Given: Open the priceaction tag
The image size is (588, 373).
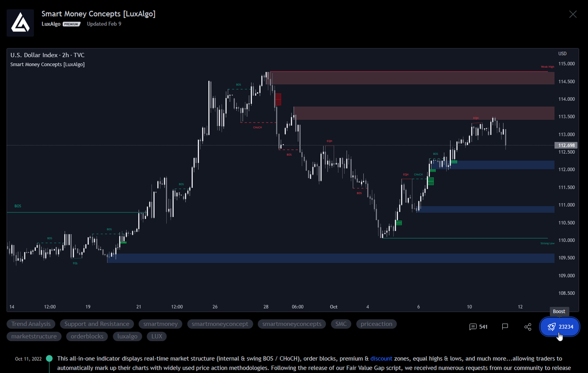Looking at the screenshot, I should (x=376, y=324).
